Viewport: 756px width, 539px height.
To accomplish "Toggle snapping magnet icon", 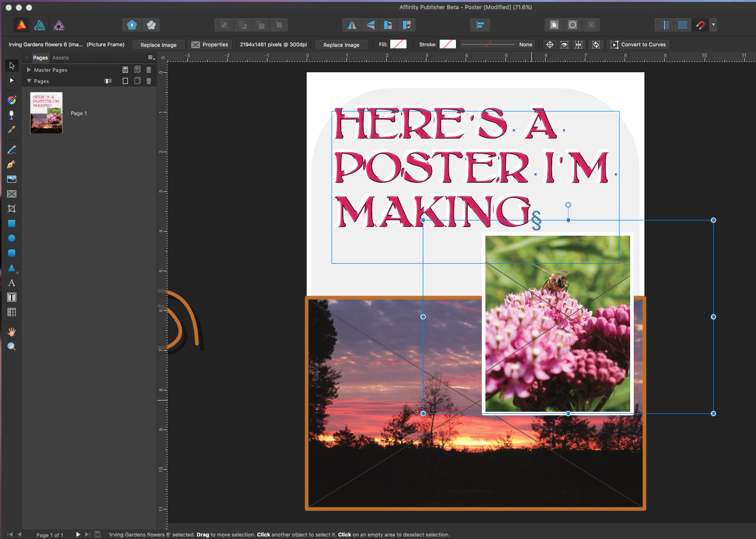I will (x=700, y=25).
